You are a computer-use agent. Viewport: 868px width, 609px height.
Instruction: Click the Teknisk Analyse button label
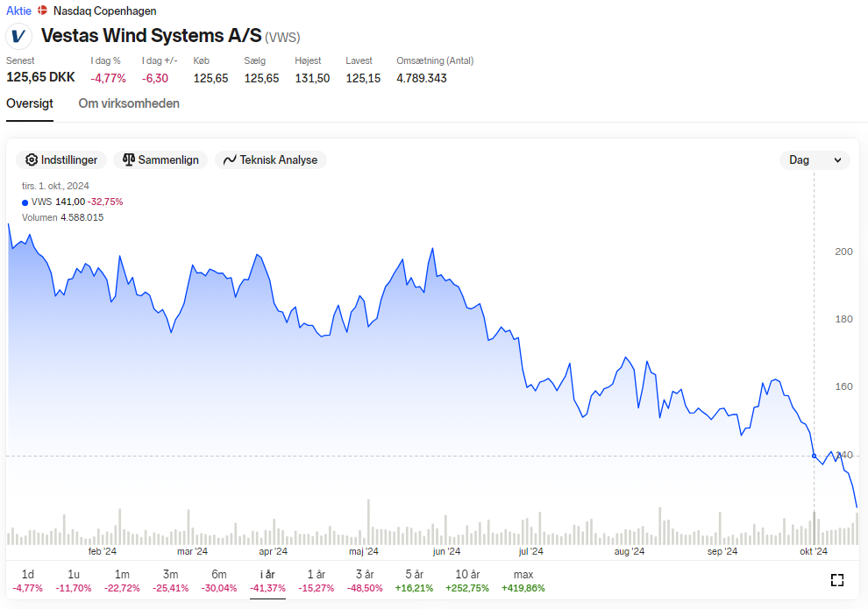[x=279, y=159]
